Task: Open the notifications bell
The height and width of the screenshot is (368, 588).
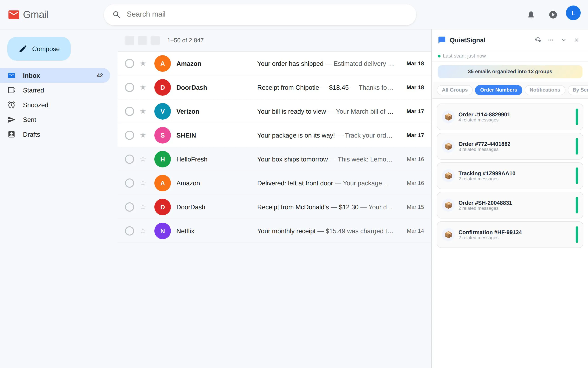Action: 531,15
